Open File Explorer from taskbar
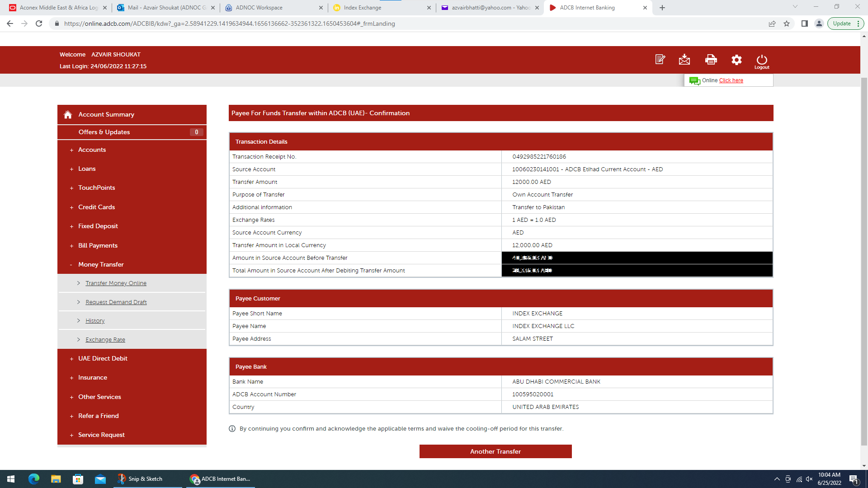868x488 pixels. tap(56, 479)
